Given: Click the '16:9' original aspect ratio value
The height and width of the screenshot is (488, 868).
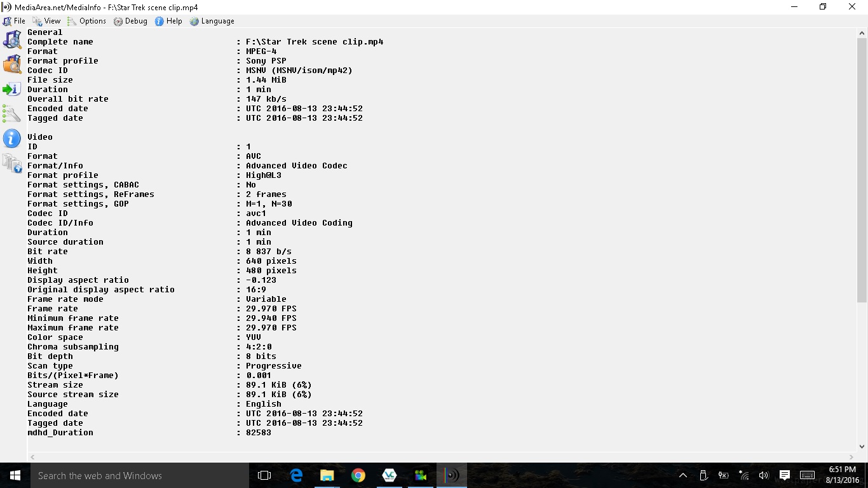Looking at the screenshot, I should (256, 290).
